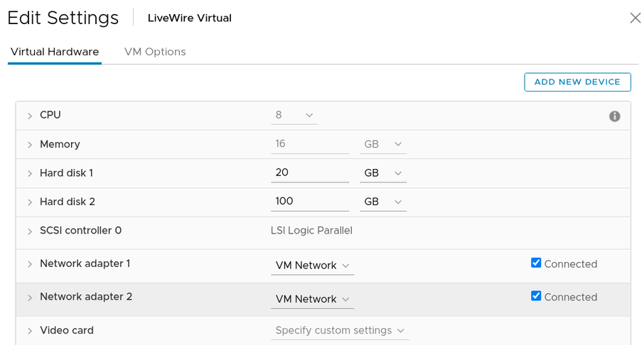The width and height of the screenshot is (644, 345).
Task: Click the CPU info icon
Action: click(x=614, y=116)
